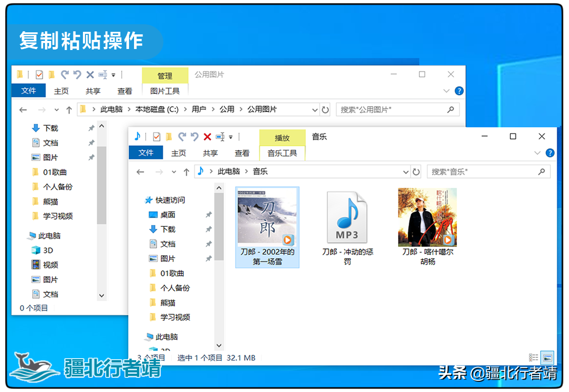Click 此电脑 in 音乐 address breadcrumb
Image resolution: width=569 pixels, height=392 pixels.
229,171
